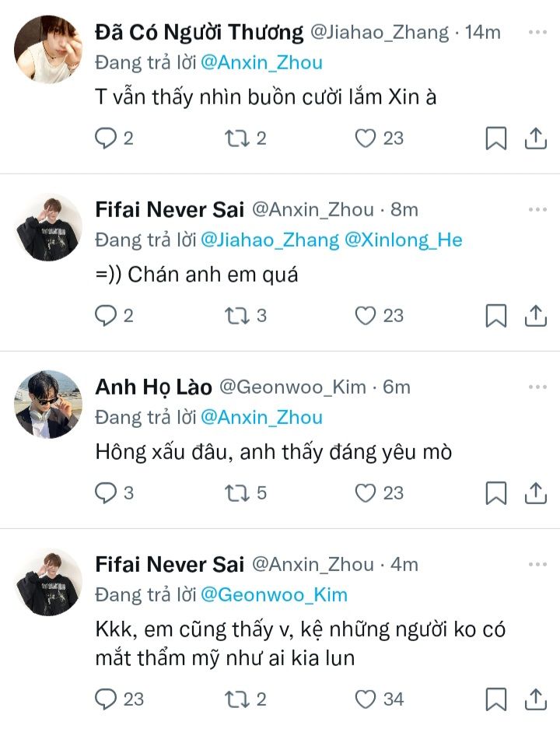Retweet the last Fifai Never Sai tweet
This screenshot has height=729, width=560.
[x=234, y=699]
